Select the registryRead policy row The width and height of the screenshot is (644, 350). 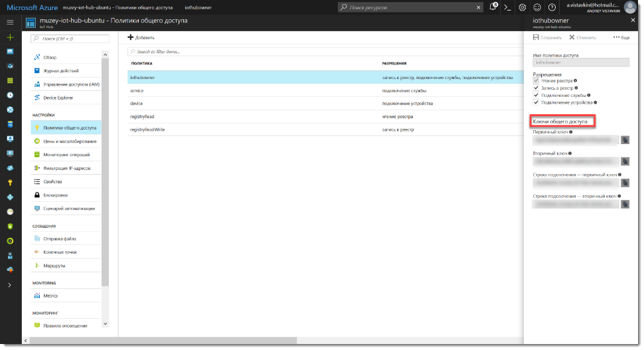click(325, 117)
